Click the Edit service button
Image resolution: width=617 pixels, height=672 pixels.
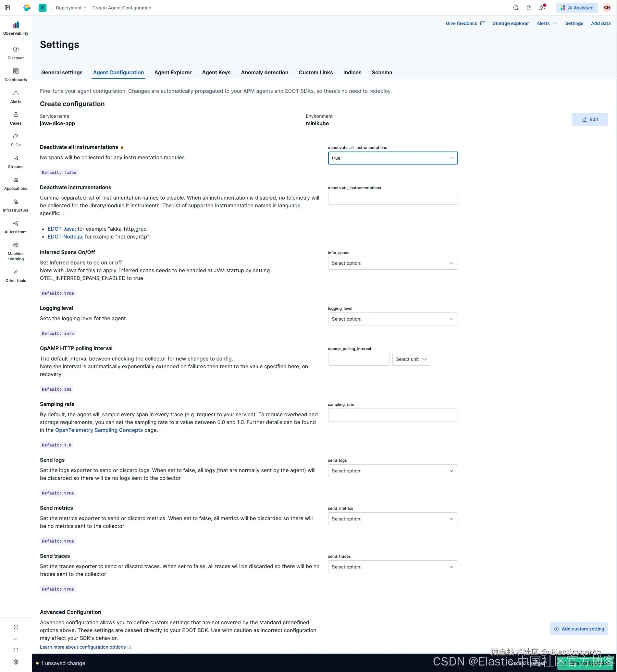(x=590, y=119)
